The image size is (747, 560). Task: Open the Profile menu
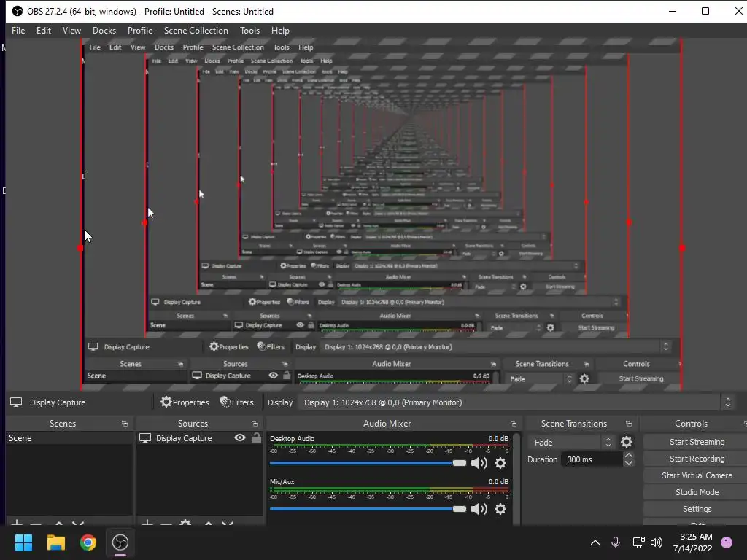coord(139,31)
